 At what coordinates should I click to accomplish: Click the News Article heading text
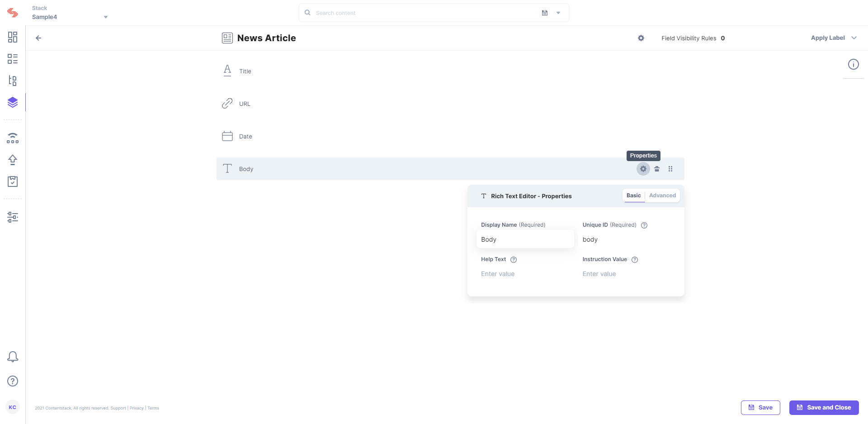coord(267,38)
